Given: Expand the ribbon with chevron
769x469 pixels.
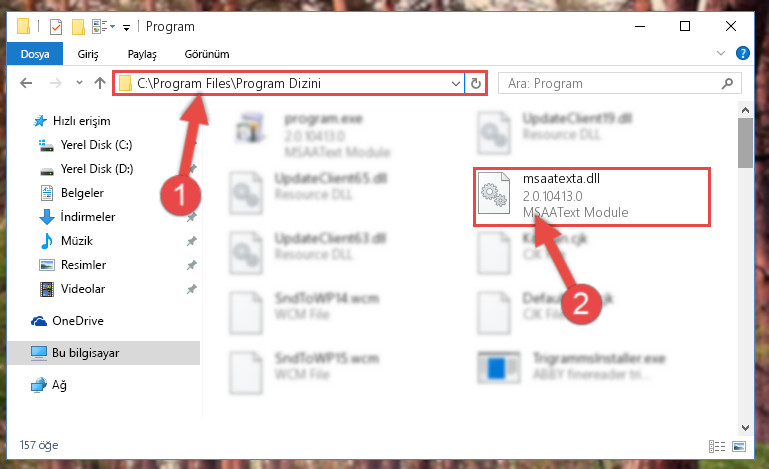Looking at the screenshot, I should [720, 53].
